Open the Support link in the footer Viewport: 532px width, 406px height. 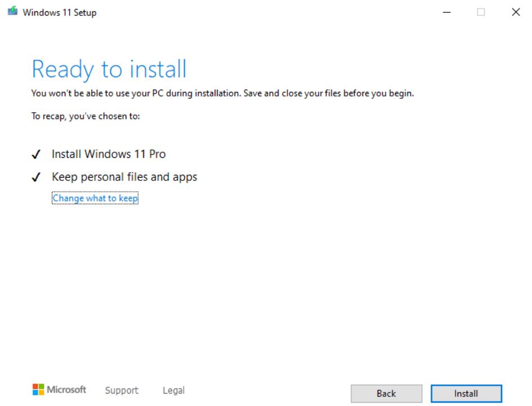[x=122, y=390]
